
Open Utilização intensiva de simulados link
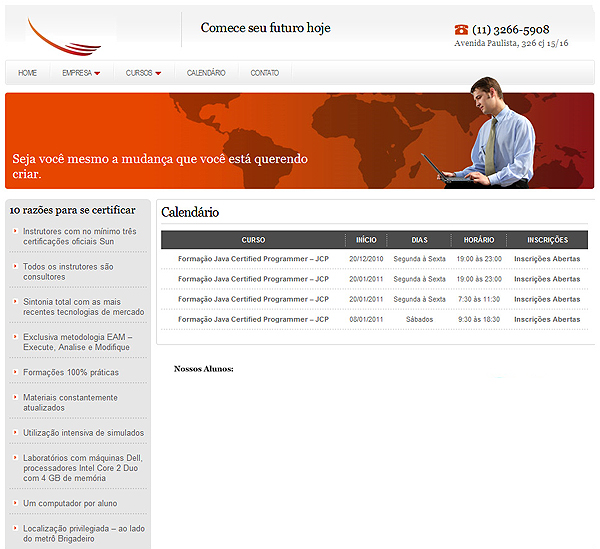[x=83, y=433]
